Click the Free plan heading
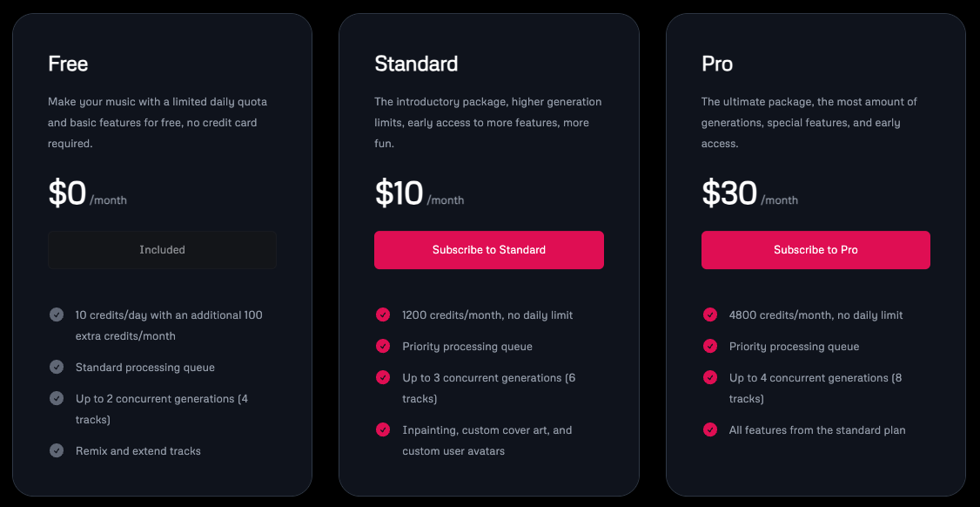 68,64
